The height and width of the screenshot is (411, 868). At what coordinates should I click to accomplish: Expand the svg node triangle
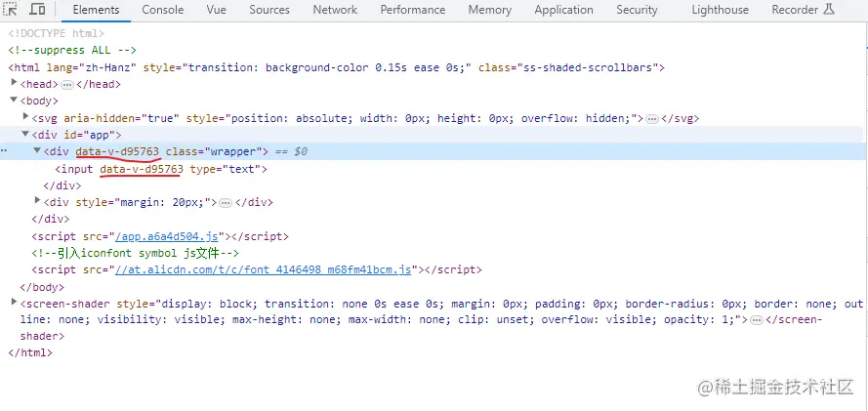(x=25, y=117)
